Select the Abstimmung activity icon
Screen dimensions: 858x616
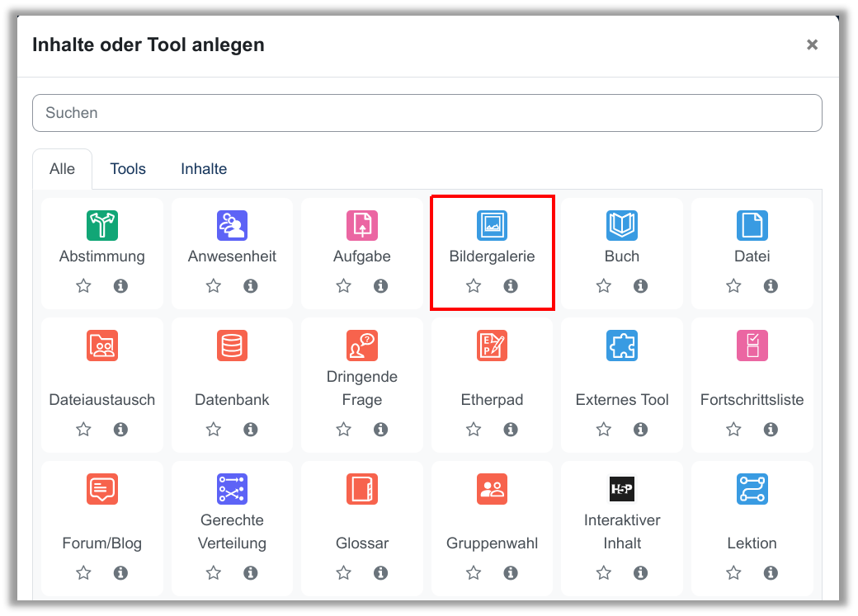pos(102,225)
